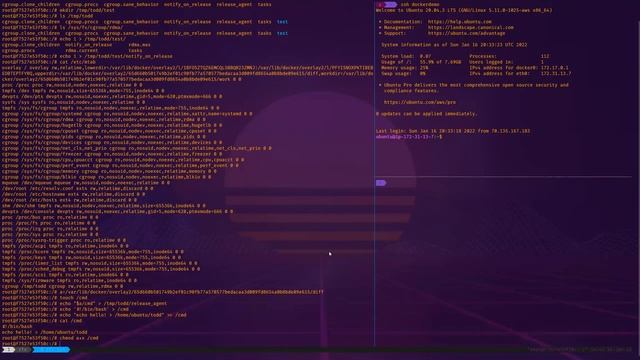
Task: Open the https://ubuntu.com/aws/pro link
Action: coord(420,102)
